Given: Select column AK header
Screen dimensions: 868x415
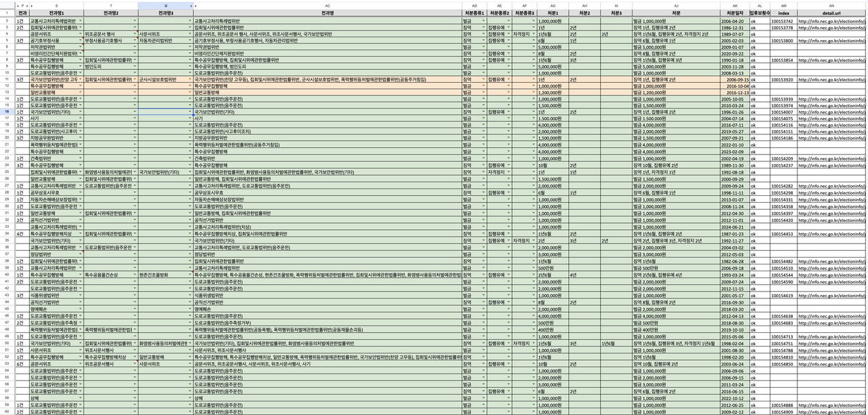Looking at the screenshot, I should point(734,5).
